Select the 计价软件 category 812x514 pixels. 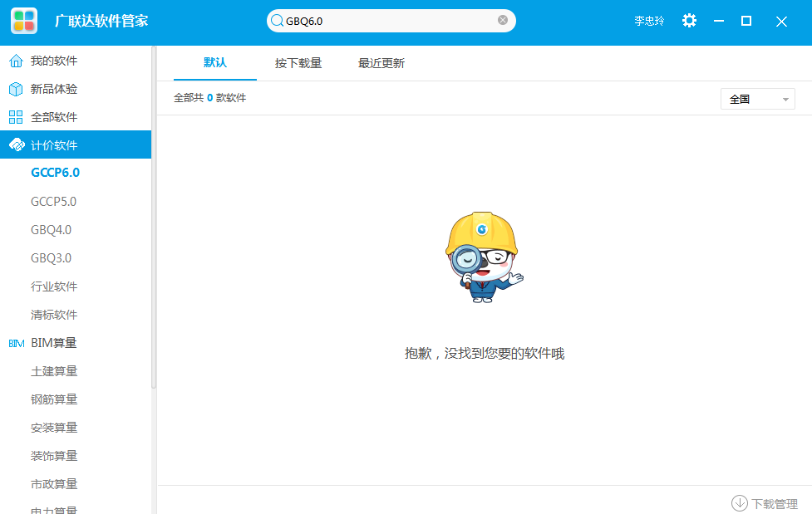tap(76, 144)
